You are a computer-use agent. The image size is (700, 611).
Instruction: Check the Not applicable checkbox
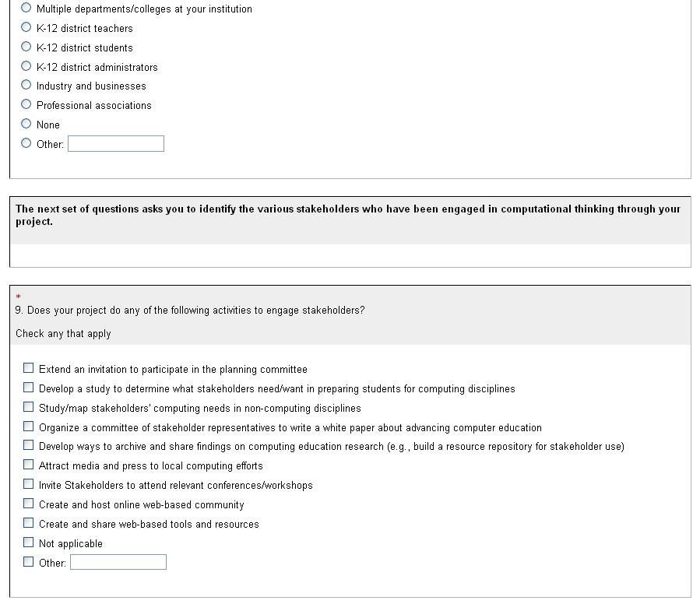pyautogui.click(x=29, y=543)
